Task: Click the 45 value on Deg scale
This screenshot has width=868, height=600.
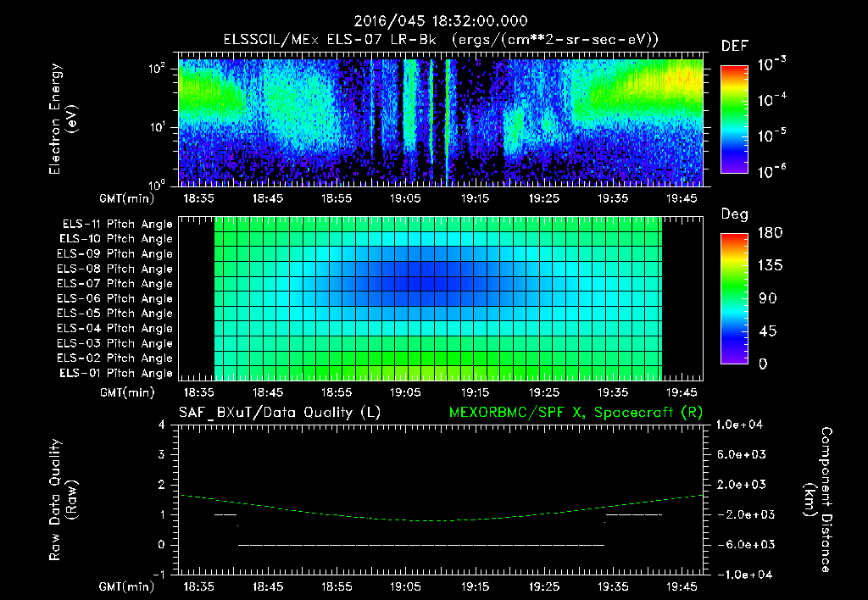Action: tap(768, 331)
